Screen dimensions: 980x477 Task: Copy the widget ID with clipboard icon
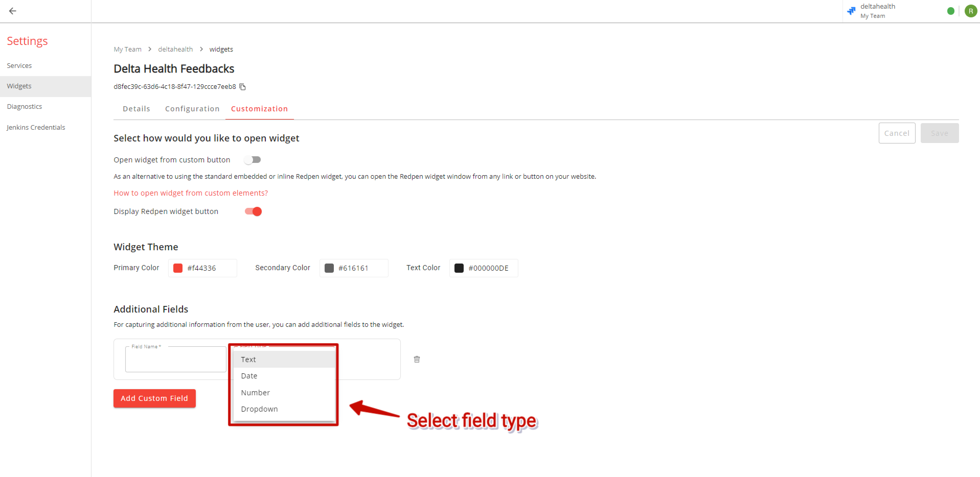tap(242, 87)
